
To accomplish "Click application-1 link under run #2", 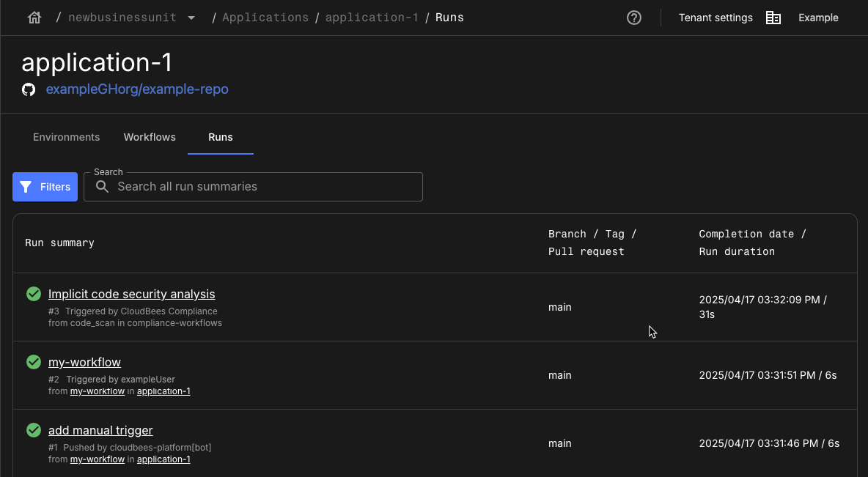I will coord(164,391).
